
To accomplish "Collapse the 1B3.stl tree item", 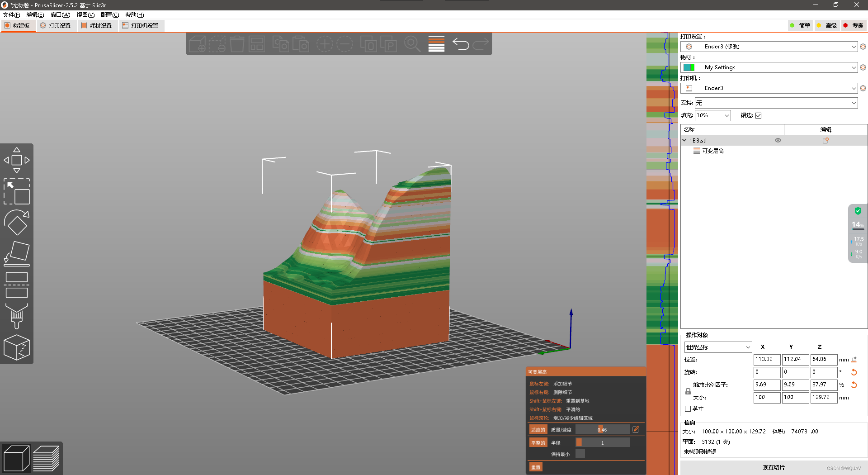I will pyautogui.click(x=684, y=140).
